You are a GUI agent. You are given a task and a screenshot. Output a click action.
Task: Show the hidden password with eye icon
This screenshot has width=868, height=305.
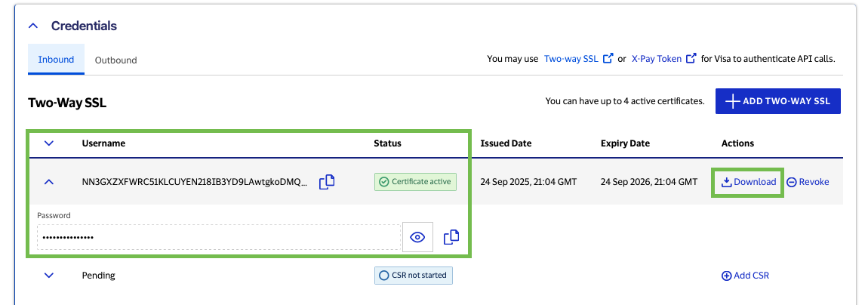point(417,237)
